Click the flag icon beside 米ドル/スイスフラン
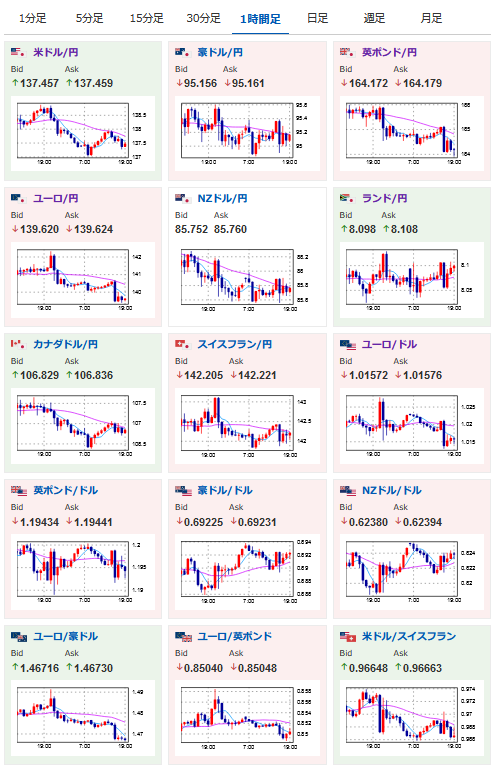Image resolution: width=497 pixels, height=767 pixels. click(x=348, y=636)
